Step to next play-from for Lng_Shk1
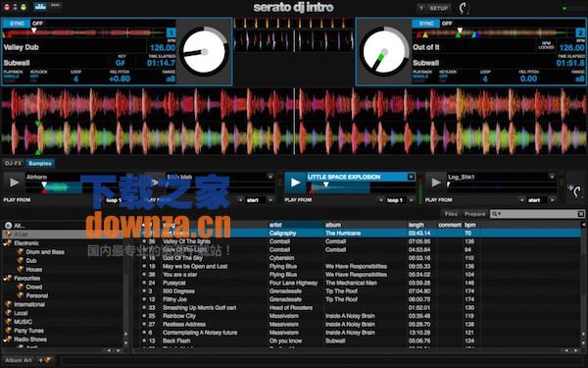 pos(552,200)
